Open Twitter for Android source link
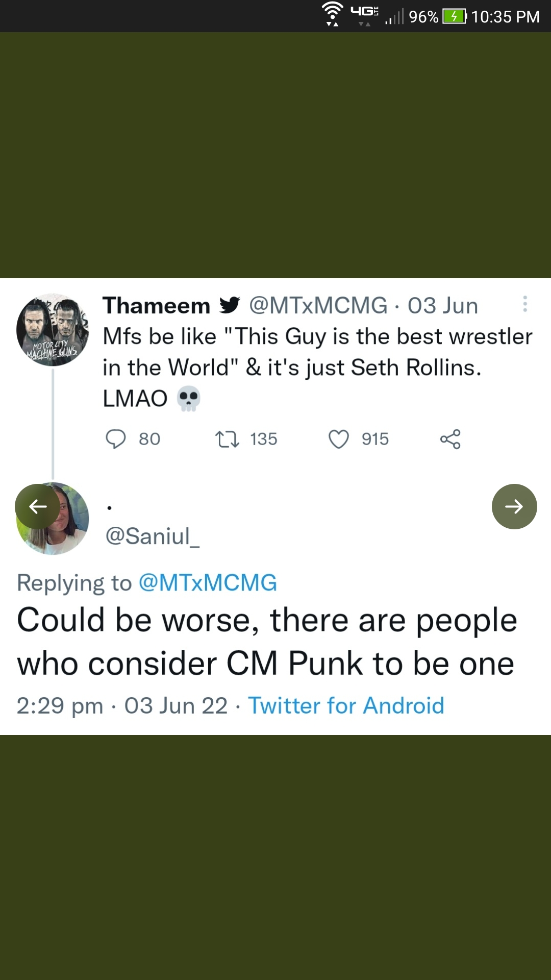 click(x=346, y=706)
